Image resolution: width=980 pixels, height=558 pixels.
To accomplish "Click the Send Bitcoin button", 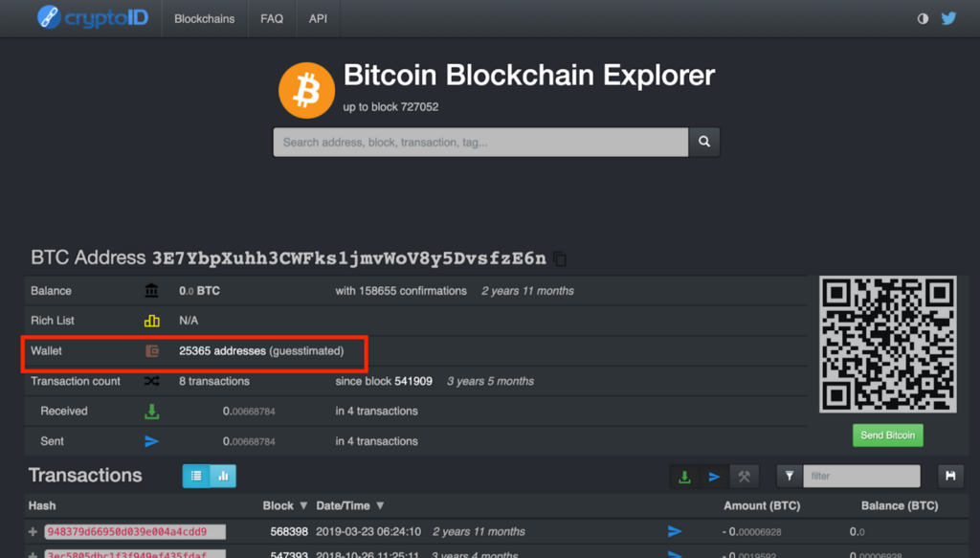I will click(887, 435).
